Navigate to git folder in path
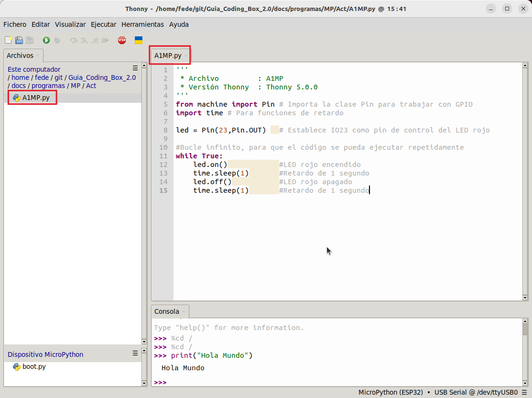 (x=58, y=77)
